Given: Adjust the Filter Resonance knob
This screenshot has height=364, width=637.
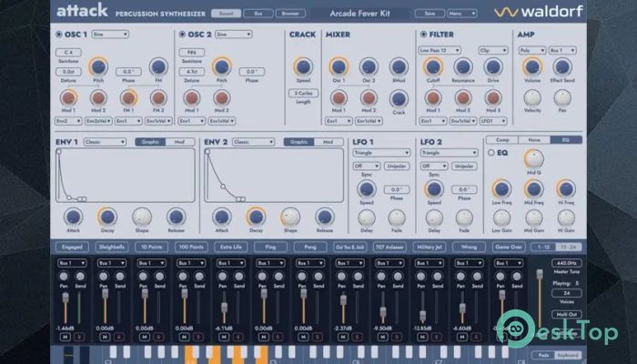Looking at the screenshot, I should (x=463, y=66).
